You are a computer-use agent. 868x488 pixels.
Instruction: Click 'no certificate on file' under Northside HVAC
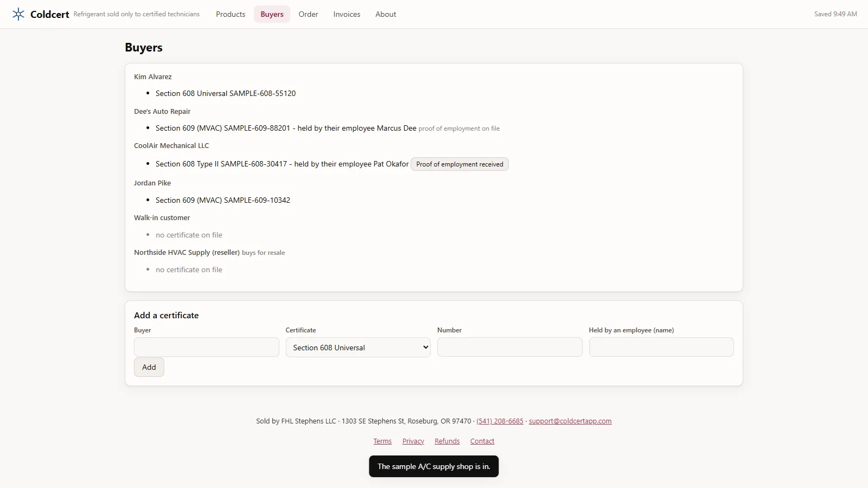pos(189,269)
